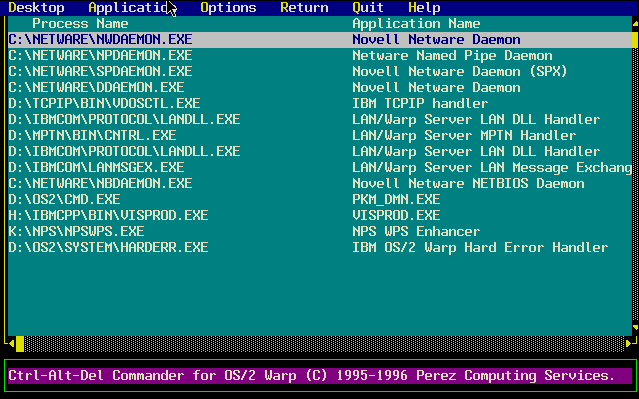The height and width of the screenshot is (399, 639).
Task: Open the Help menu
Action: tap(424, 8)
